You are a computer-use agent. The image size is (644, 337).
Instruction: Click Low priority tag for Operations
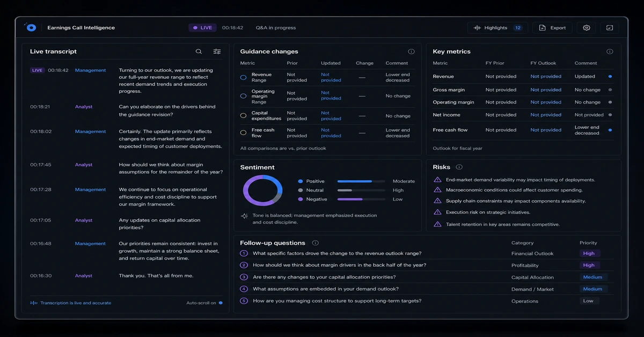(x=588, y=301)
